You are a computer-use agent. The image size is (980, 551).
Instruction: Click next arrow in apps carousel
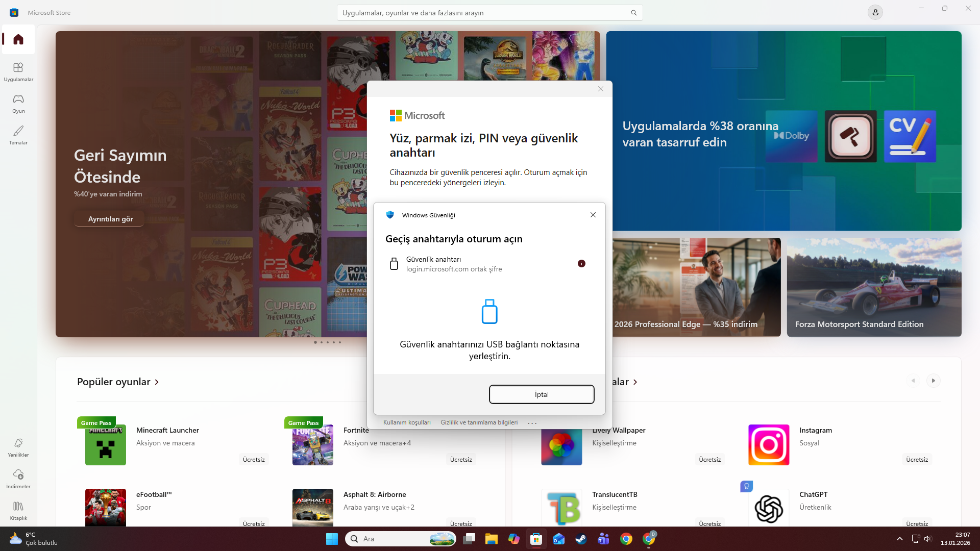click(934, 381)
